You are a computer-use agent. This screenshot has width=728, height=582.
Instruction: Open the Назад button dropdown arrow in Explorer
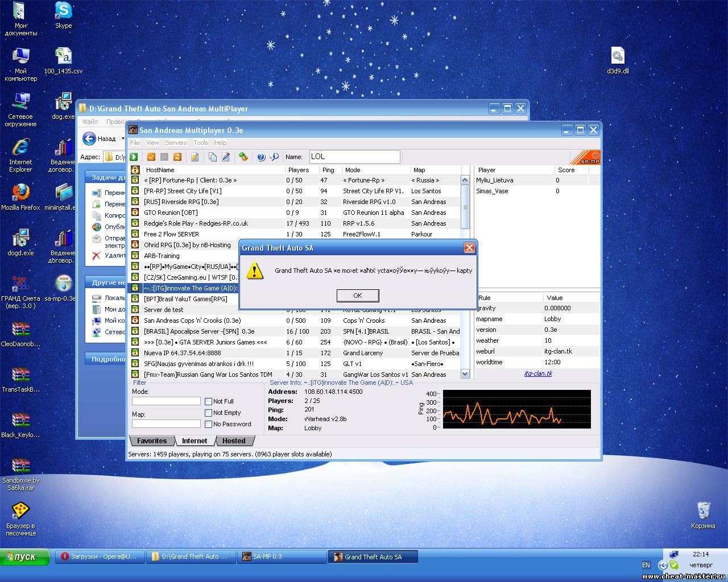tap(123, 139)
